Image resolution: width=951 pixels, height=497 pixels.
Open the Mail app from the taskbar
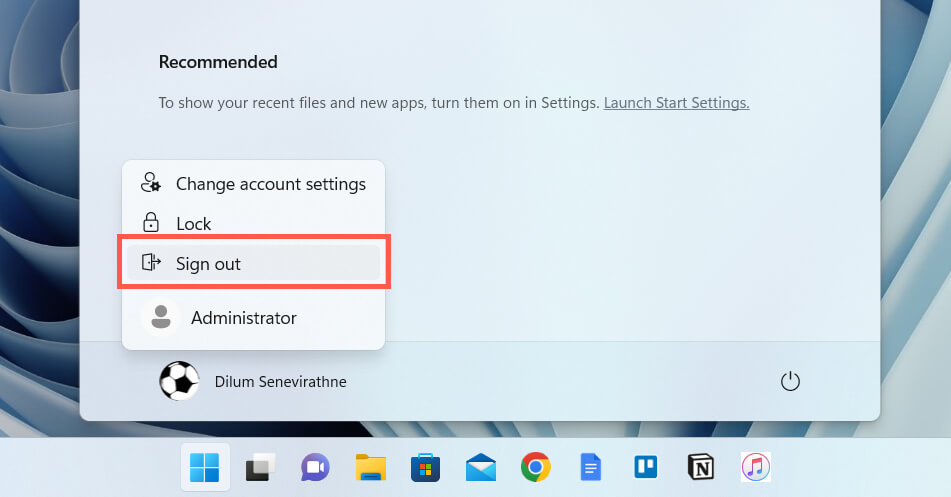(x=480, y=467)
